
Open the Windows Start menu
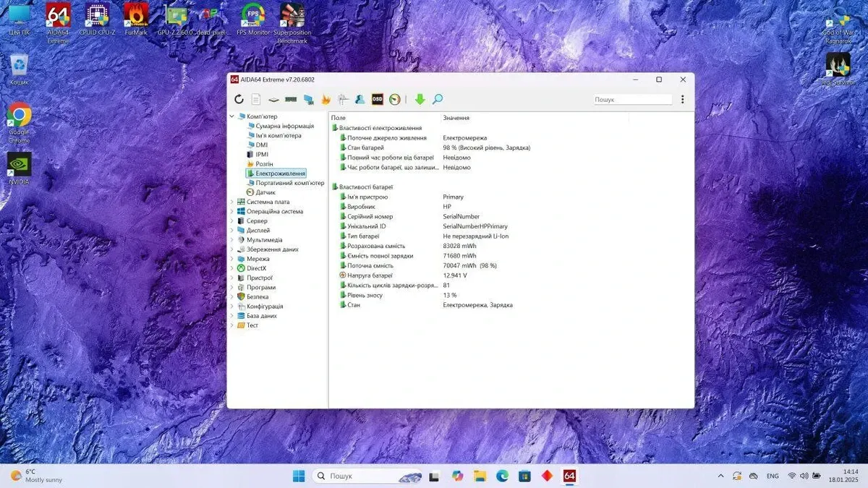[299, 476]
